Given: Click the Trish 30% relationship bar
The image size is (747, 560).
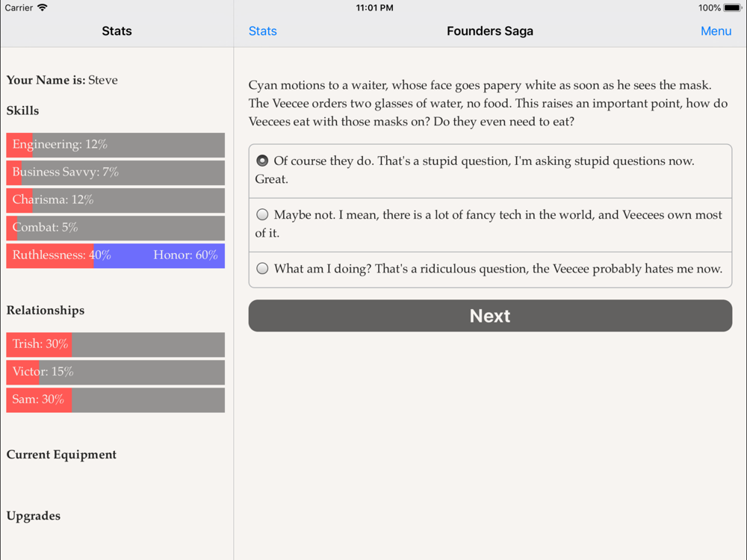Looking at the screenshot, I should click(115, 344).
